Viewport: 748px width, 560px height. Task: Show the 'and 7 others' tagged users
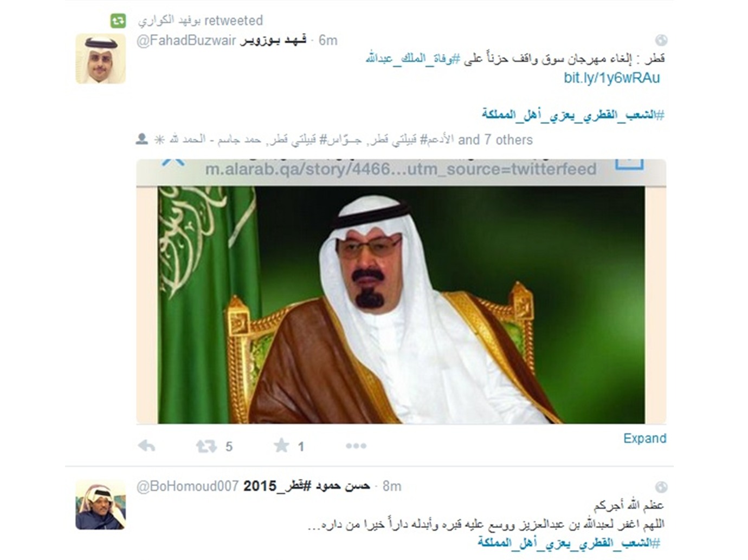(x=495, y=140)
